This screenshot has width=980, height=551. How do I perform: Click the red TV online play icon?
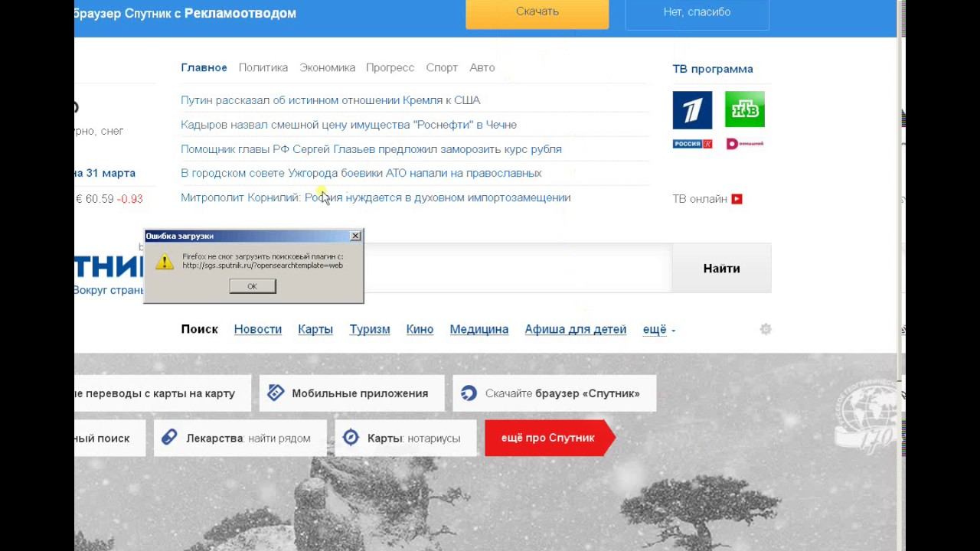click(737, 199)
